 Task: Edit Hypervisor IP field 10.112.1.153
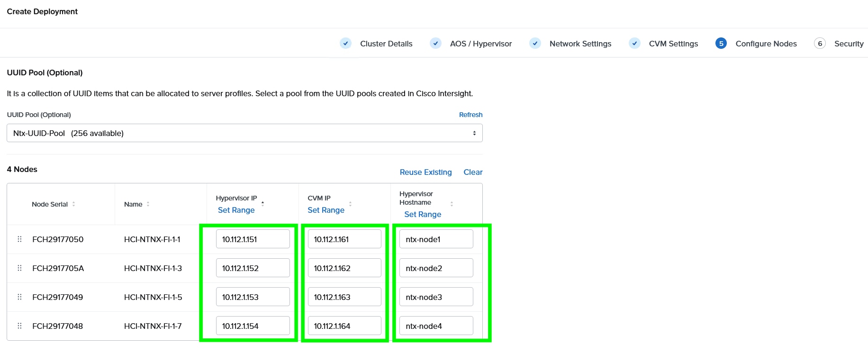coord(253,297)
